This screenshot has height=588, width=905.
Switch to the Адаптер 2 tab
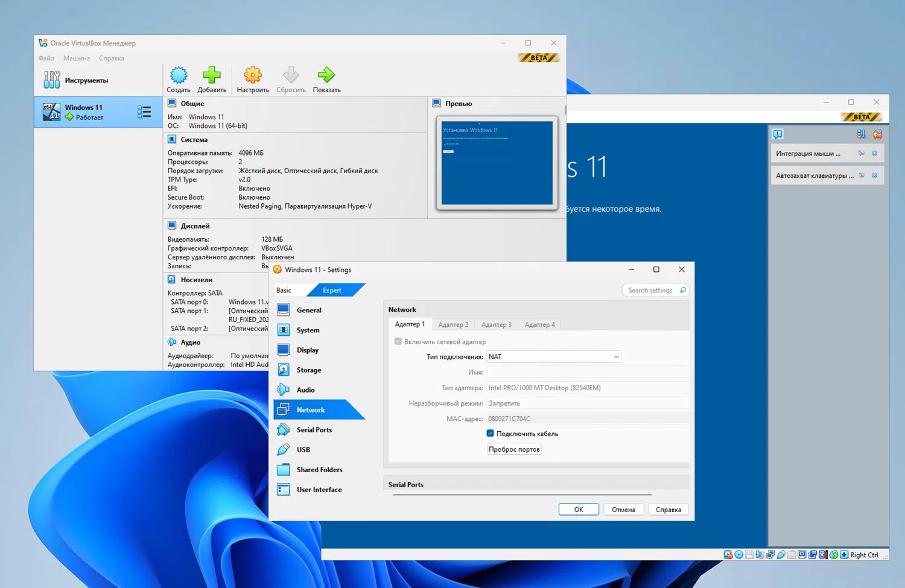click(x=453, y=324)
